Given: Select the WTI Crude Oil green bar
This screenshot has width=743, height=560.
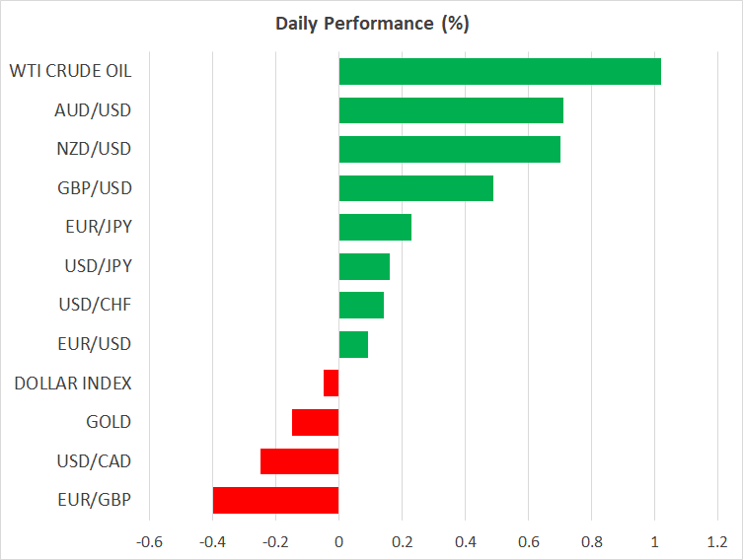Looking at the screenshot, I should (499, 72).
